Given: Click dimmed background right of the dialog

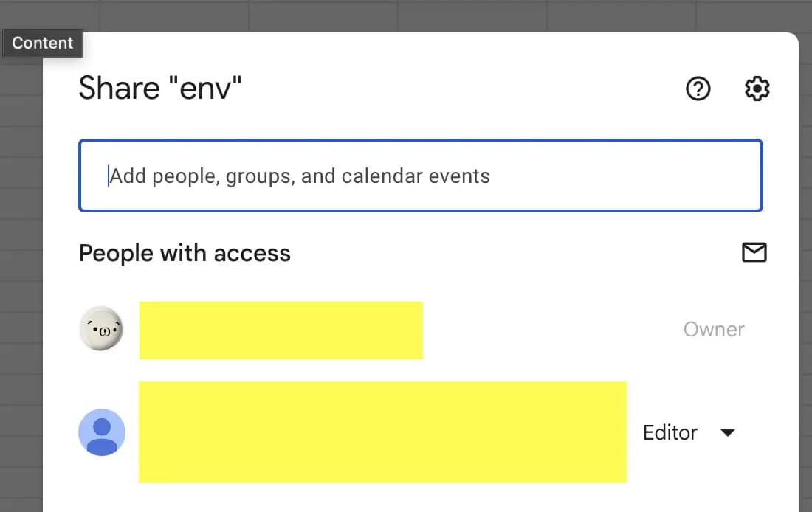Looking at the screenshot, I should (805, 295).
